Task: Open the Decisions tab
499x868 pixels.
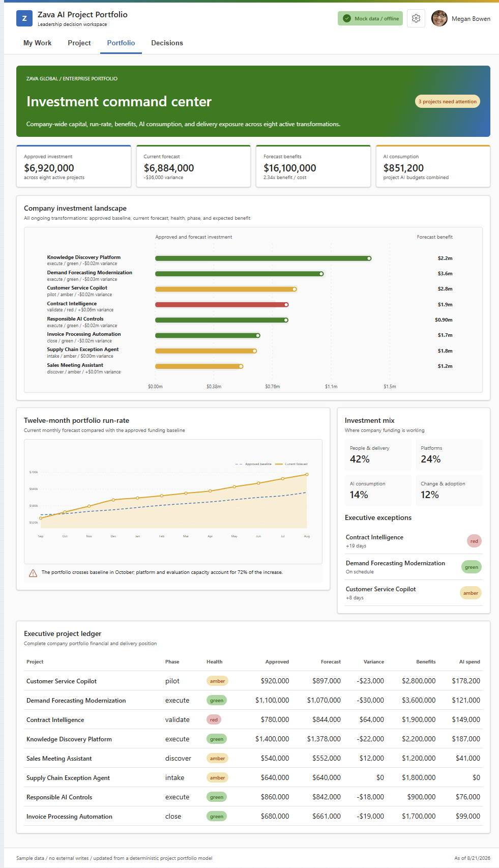Action: pyautogui.click(x=167, y=43)
